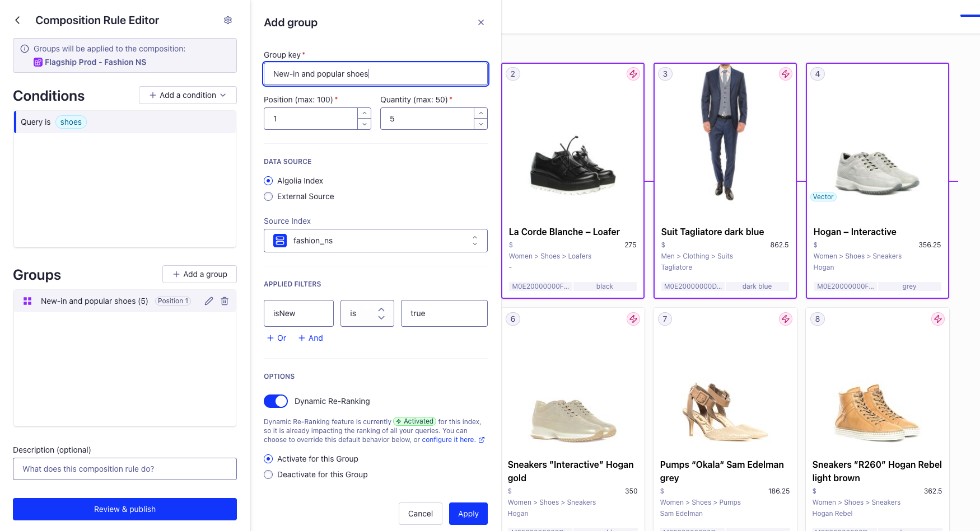Cancel the Add group dialog
Image resolution: width=980 pixels, height=531 pixels.
[x=421, y=514]
